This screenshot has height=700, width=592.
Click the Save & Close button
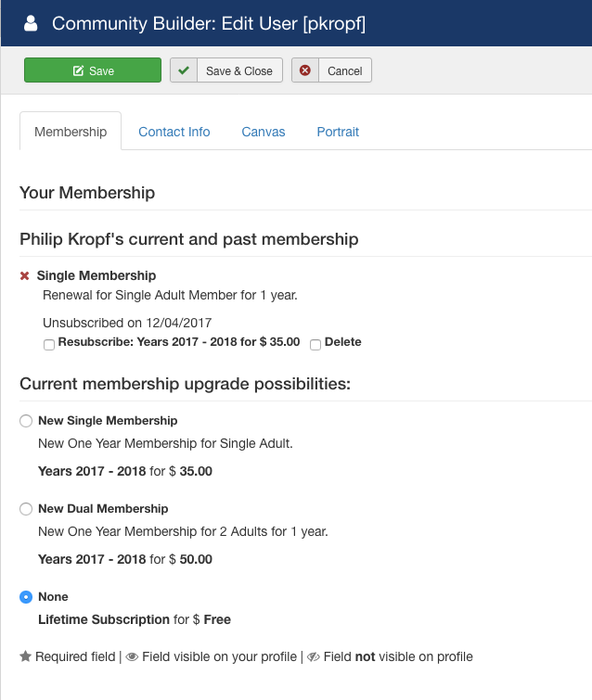tap(226, 70)
